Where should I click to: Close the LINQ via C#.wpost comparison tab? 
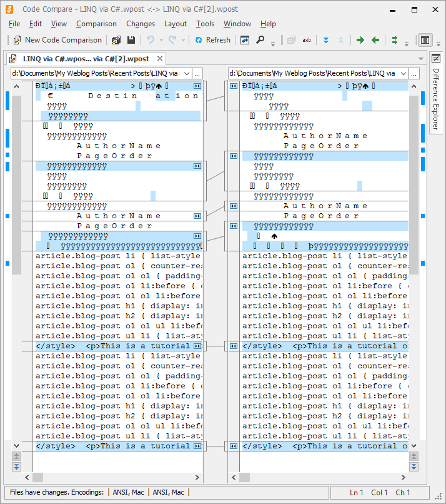click(x=159, y=59)
